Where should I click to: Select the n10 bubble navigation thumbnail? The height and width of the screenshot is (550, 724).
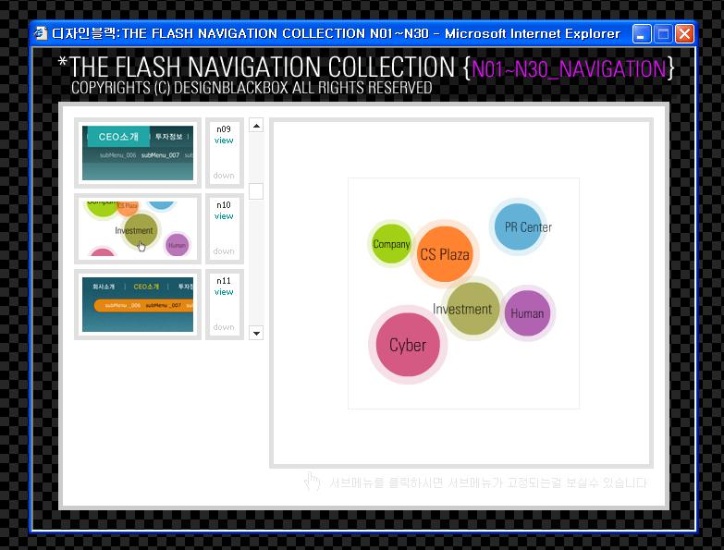pyautogui.click(x=138, y=229)
